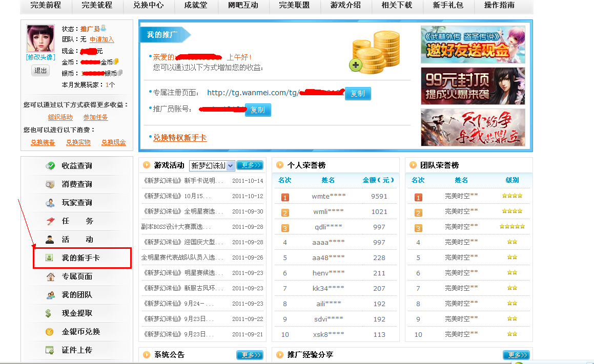Select 我的新手卡 in the sidebar

[81, 258]
